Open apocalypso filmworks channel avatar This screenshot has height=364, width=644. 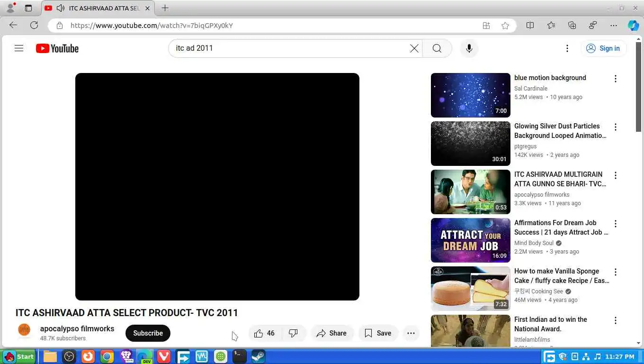(x=24, y=330)
